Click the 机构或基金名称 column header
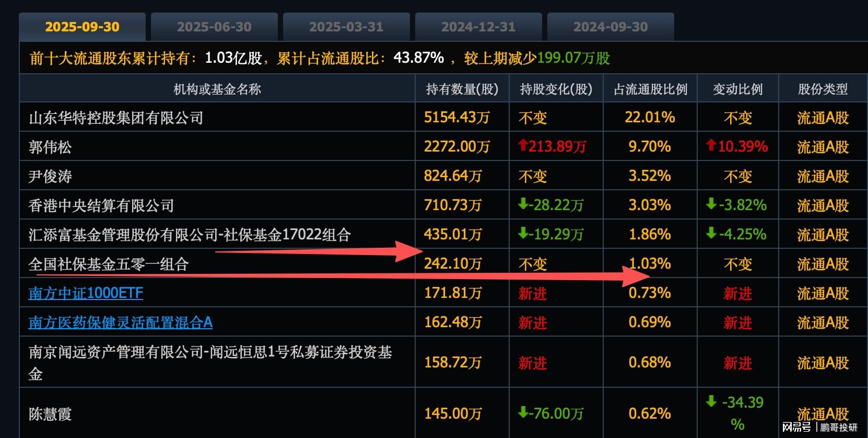The height and width of the screenshot is (438, 868). coord(217,89)
